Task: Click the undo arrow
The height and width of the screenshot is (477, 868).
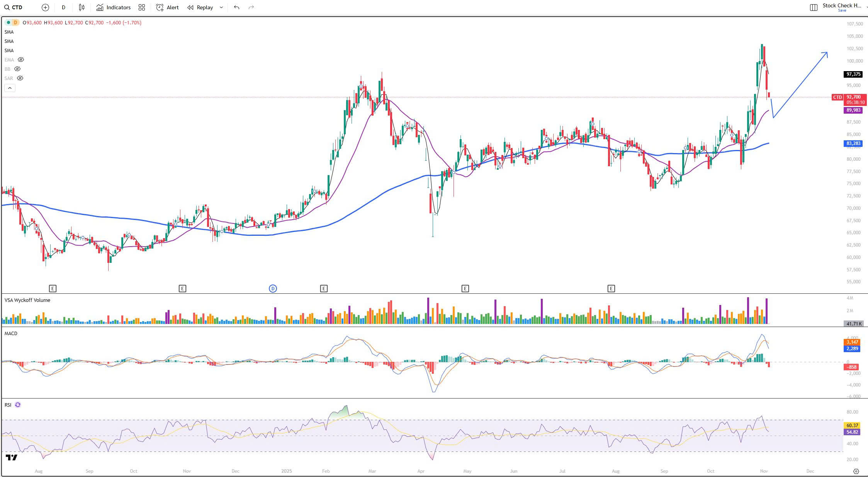Action: click(x=236, y=7)
